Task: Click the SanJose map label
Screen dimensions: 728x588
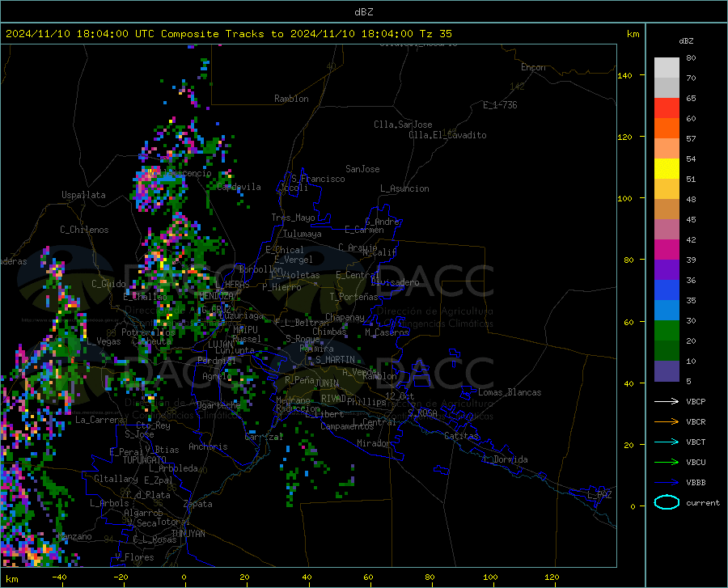Action: coord(362,169)
